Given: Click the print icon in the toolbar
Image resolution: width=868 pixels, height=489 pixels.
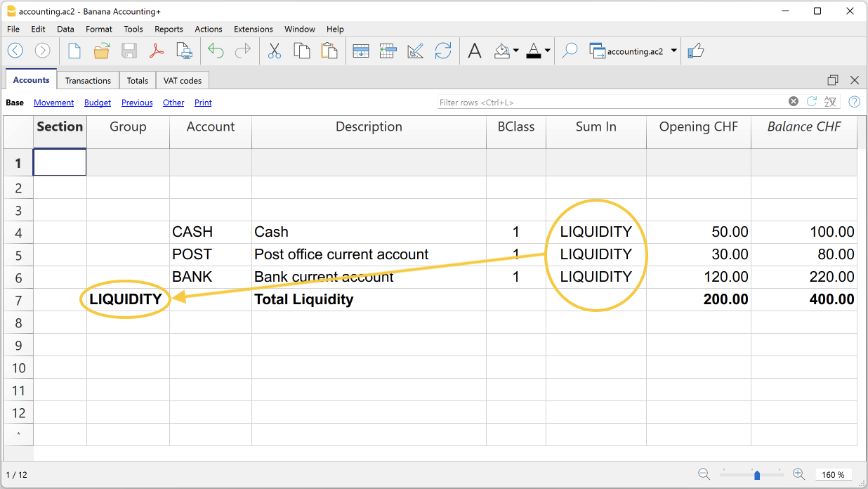Looking at the screenshot, I should (x=184, y=51).
